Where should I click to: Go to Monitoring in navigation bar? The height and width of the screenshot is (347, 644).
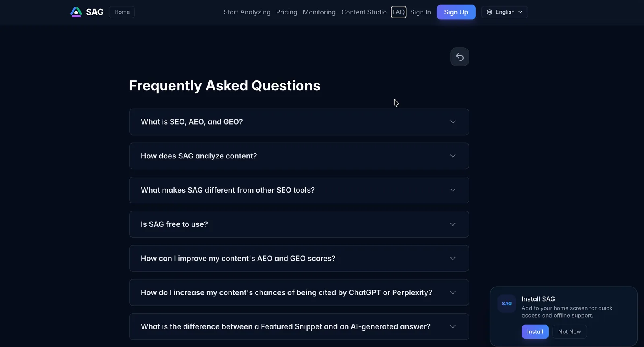(x=319, y=12)
